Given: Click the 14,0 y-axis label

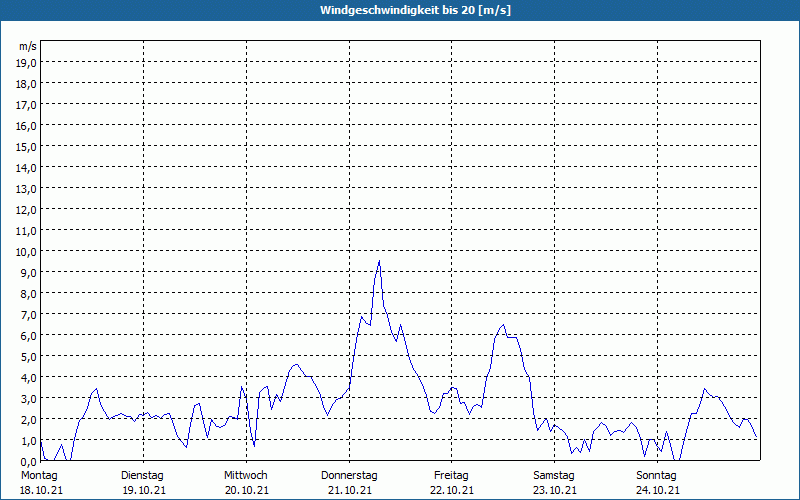Looking at the screenshot, I should pos(26,168).
